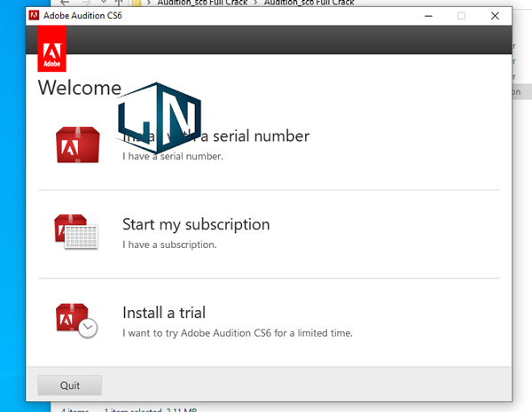Open the last Audition_sc6 Full Crack breadcrumb in Explorer
This screenshot has width=532, height=412.
(x=309, y=3)
